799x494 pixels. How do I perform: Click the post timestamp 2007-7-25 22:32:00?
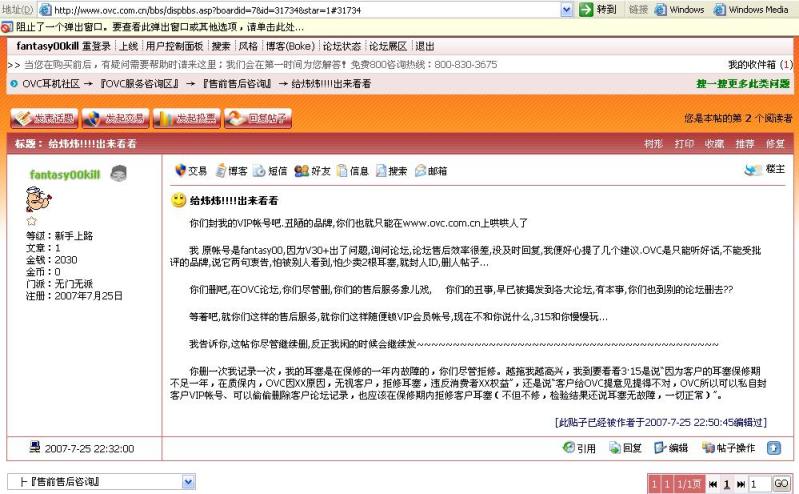click(89, 449)
